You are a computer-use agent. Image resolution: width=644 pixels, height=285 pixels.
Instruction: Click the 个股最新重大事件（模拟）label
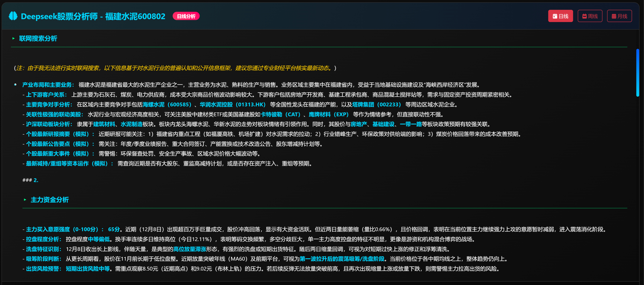[x=60, y=154]
